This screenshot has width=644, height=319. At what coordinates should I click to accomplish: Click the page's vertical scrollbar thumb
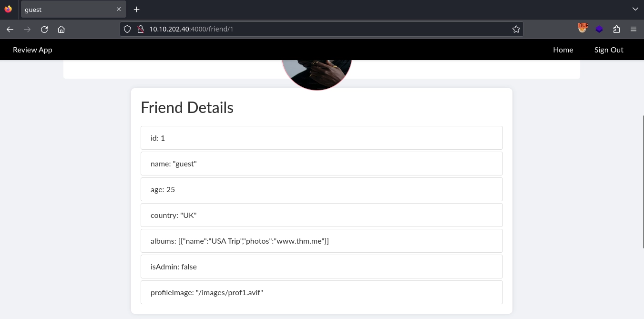[x=642, y=181]
